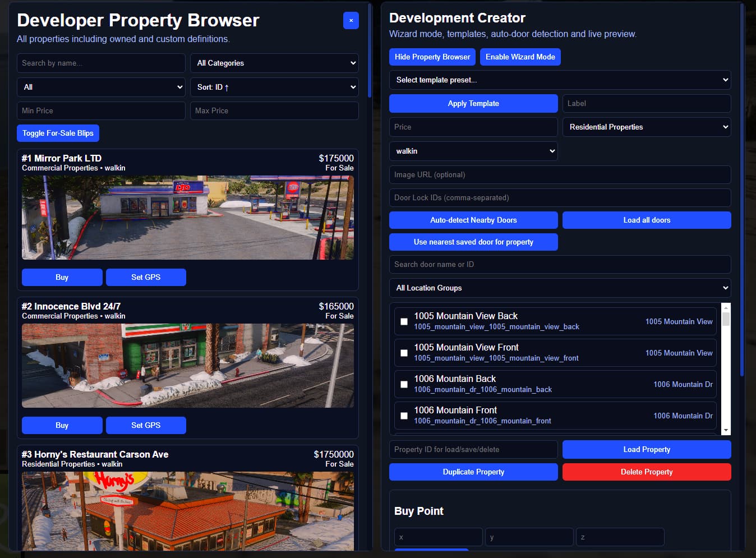Check the 1006 Mountain Back door checkbox

[x=404, y=384]
